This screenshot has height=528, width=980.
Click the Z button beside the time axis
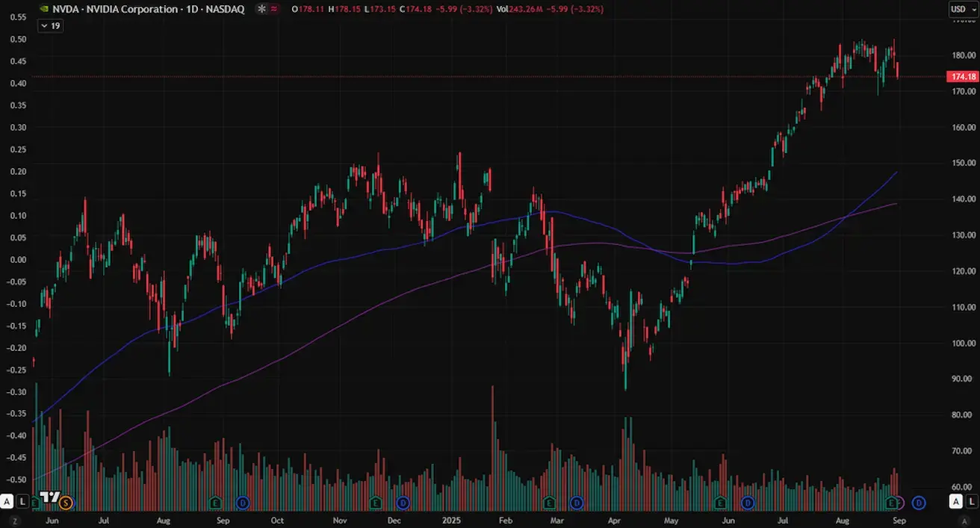point(14,520)
